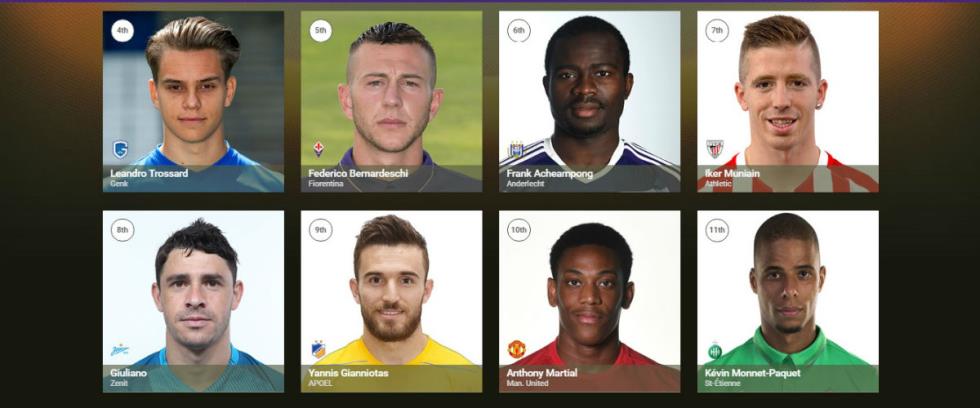Viewport: 980px width, 408px height.
Task: Click the Athletic club crest icon
Action: (x=714, y=149)
